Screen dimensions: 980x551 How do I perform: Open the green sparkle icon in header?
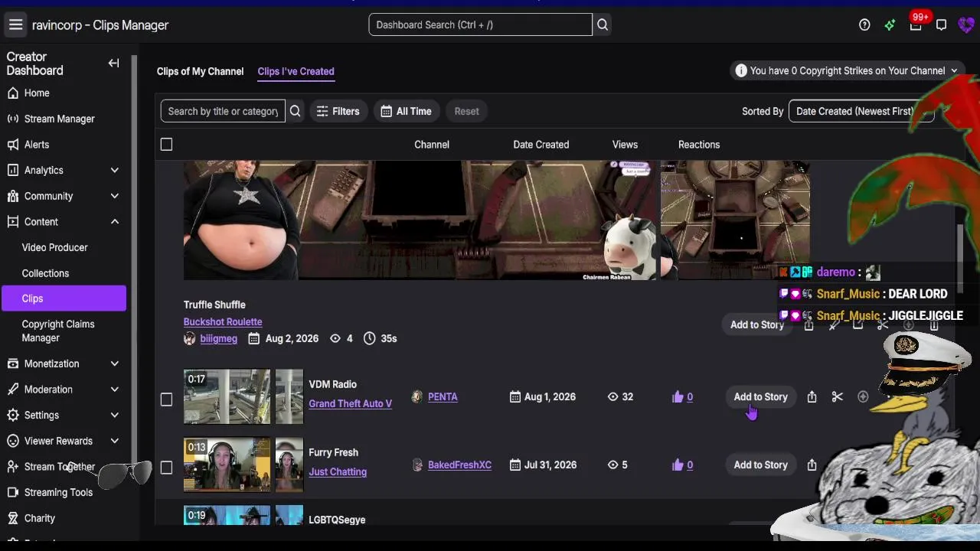(890, 24)
